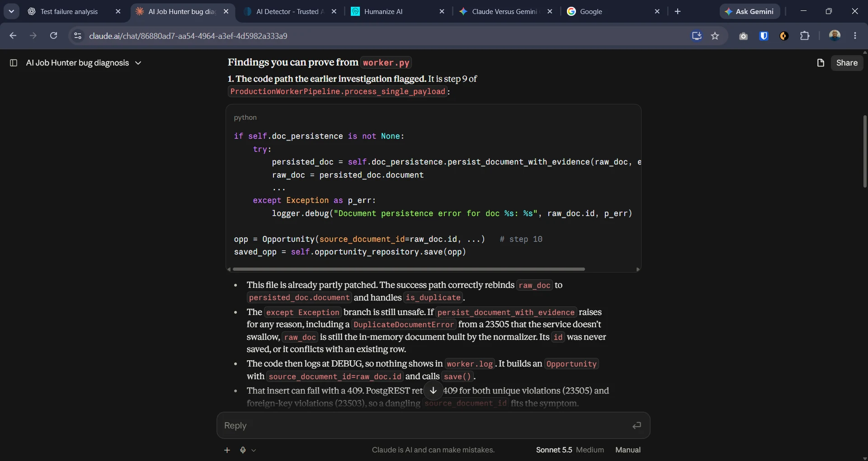Screen dimensions: 868x461
Task: Click the Bitwarden shield extension icon
Action: pos(764,36)
